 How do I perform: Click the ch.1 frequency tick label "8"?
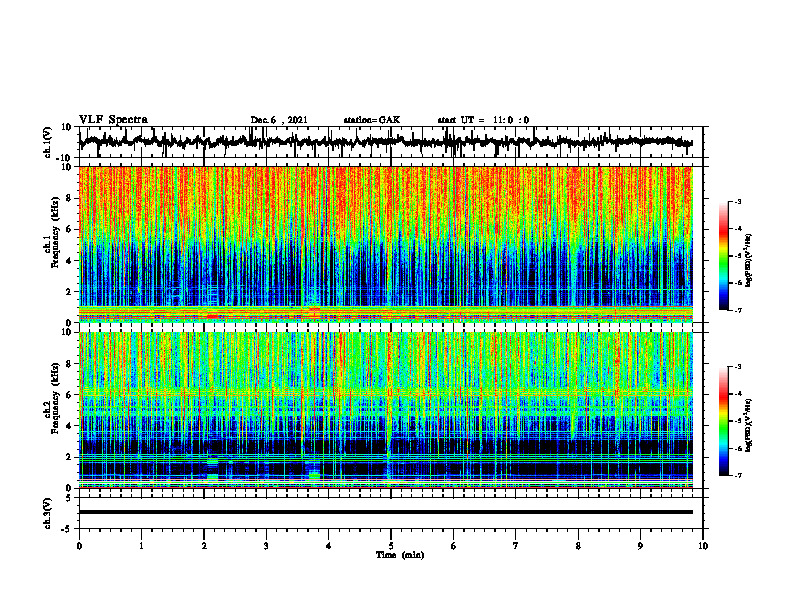tap(69, 198)
